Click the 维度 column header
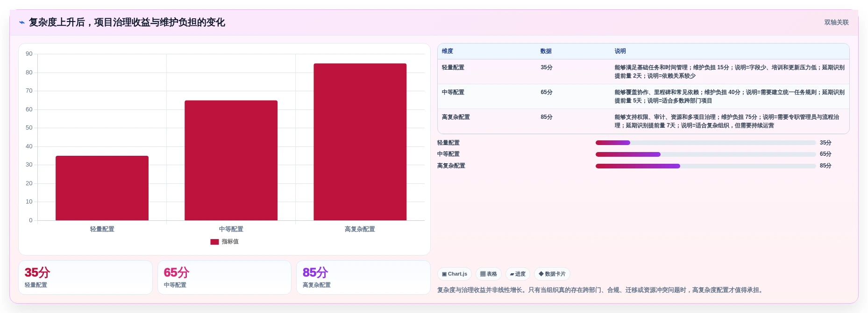868x313 pixels. click(448, 51)
